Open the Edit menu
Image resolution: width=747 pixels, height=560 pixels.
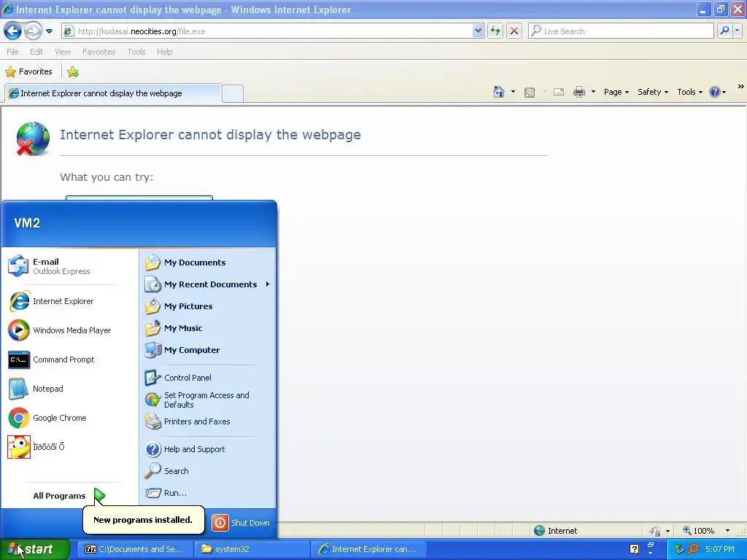36,52
